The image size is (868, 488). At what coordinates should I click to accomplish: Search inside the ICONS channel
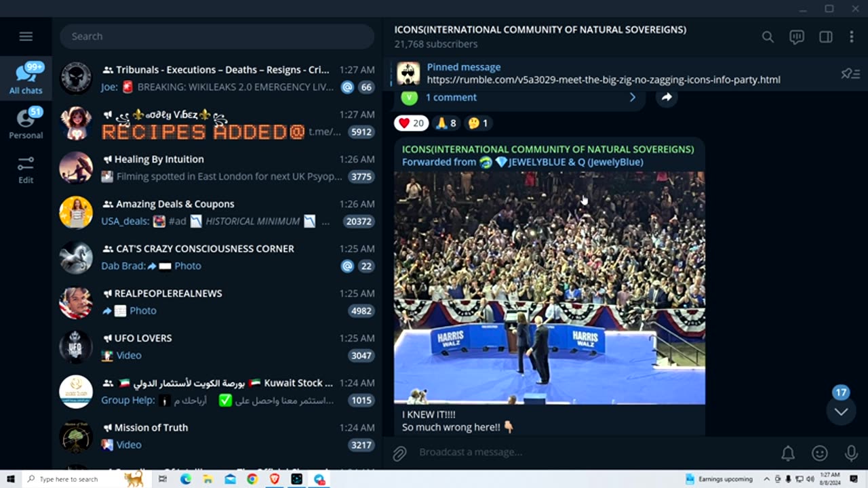[768, 37]
